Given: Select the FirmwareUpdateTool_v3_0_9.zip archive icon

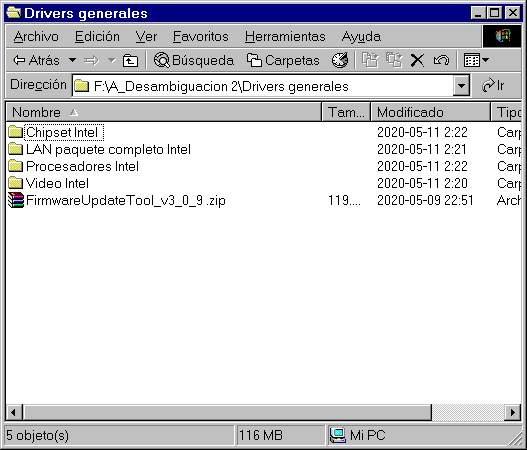Looking at the screenshot, I should pyautogui.click(x=16, y=200).
